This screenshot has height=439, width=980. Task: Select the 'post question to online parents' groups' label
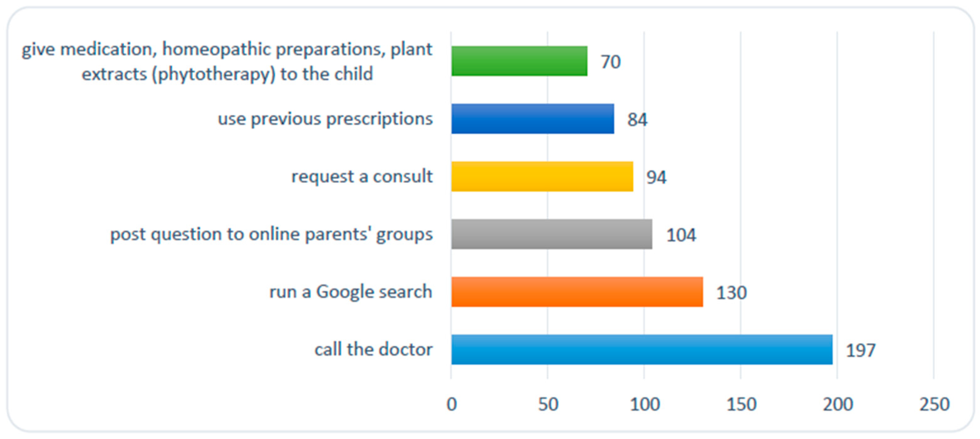click(x=271, y=234)
